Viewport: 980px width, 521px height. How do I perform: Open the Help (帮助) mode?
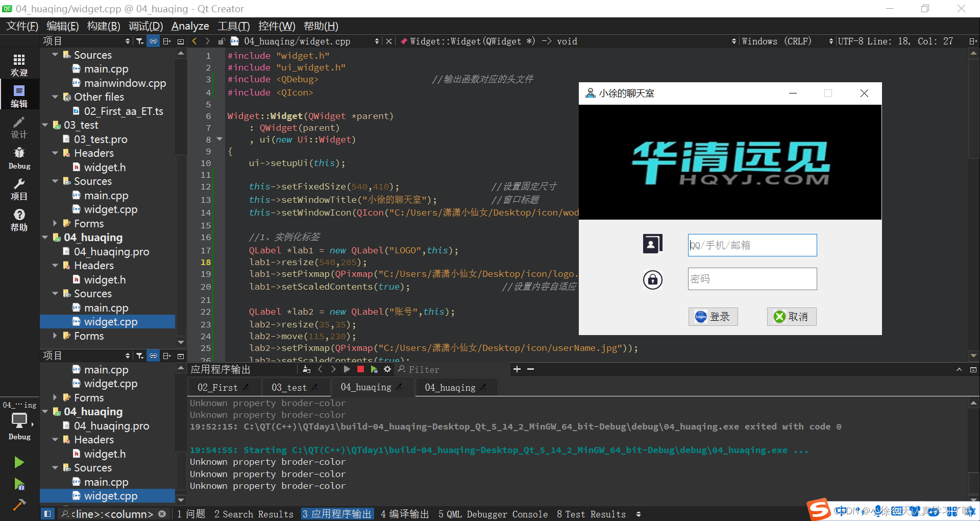(x=19, y=220)
